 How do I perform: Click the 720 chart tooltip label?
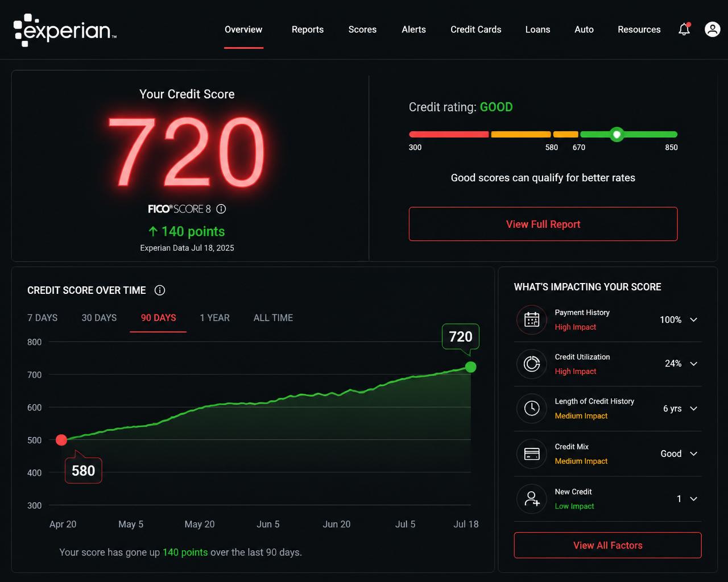tap(461, 336)
